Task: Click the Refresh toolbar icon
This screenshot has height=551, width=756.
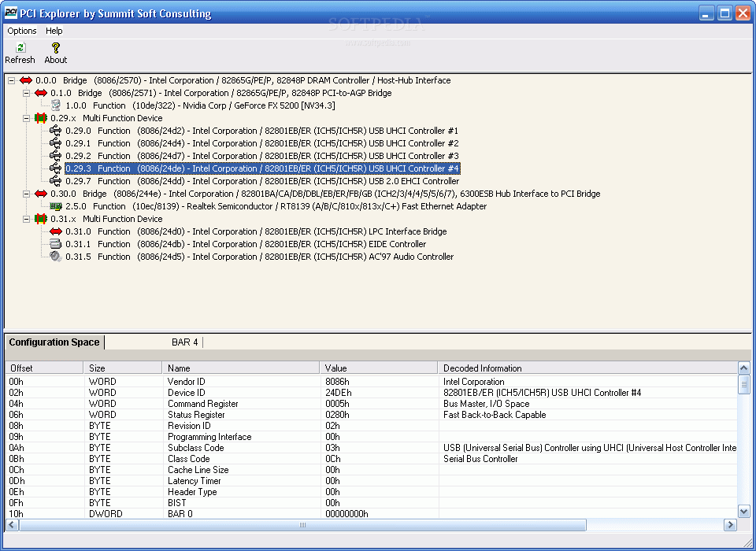Action: point(20,47)
